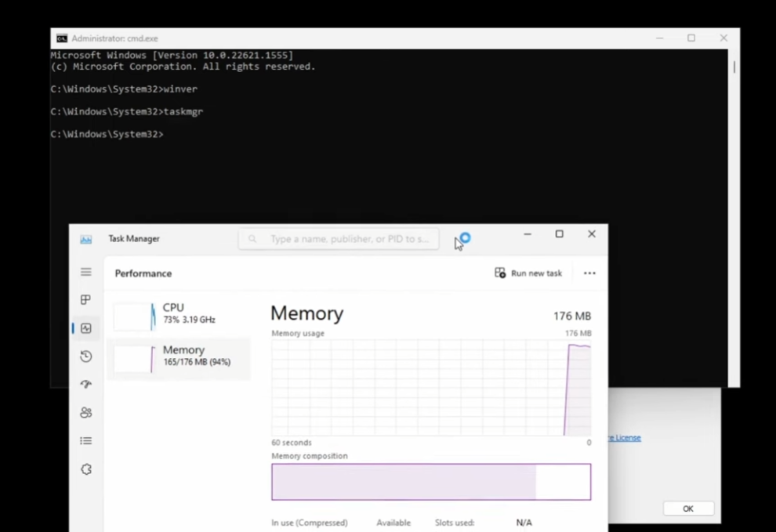The height and width of the screenshot is (532, 776).
Task: Minimize the Task Manager window
Action: (x=528, y=234)
